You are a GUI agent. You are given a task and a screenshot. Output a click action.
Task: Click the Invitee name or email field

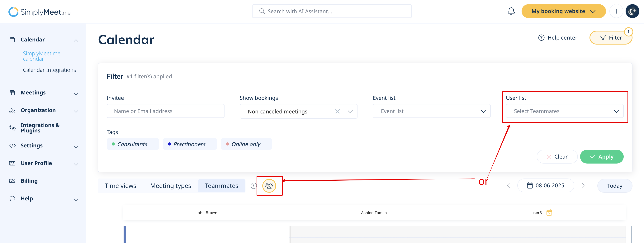(165, 111)
